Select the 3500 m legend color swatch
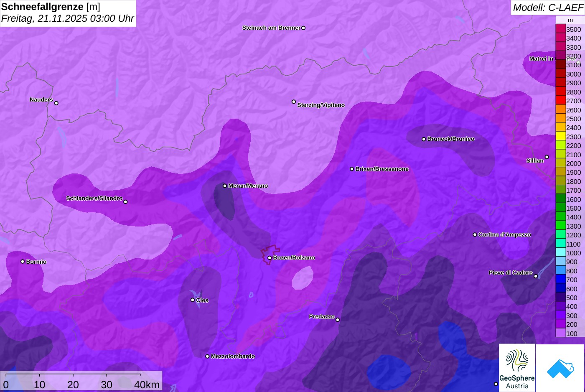 [560, 29]
